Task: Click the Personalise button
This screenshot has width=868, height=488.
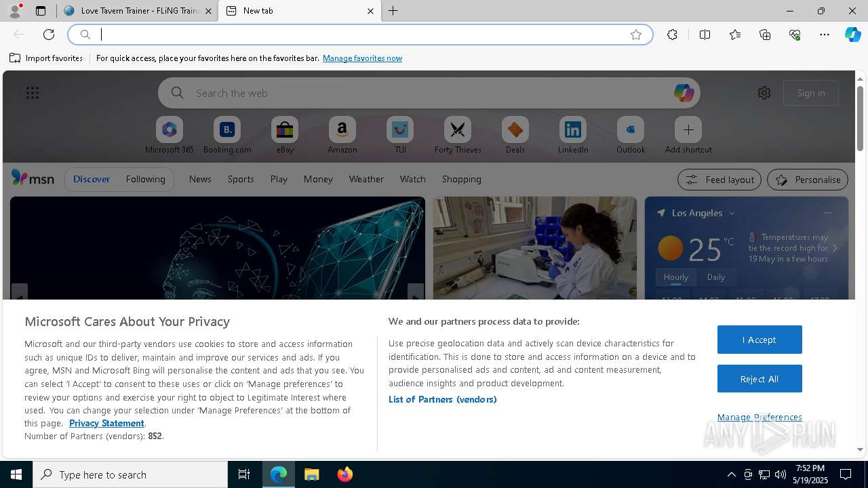Action: [808, 180]
